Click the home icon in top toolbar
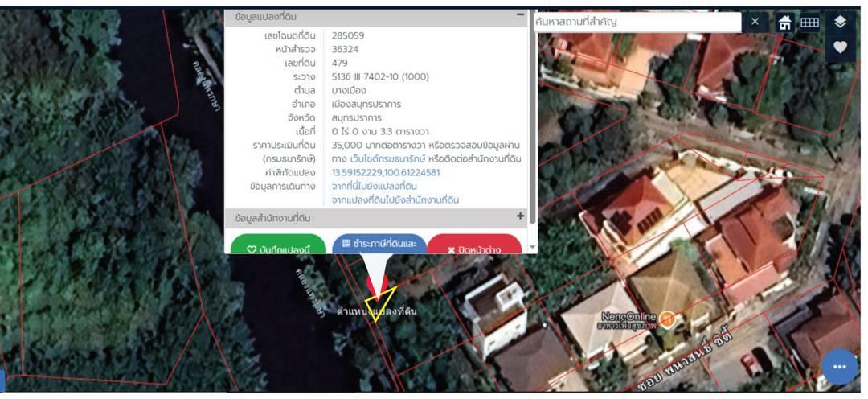 [784, 23]
